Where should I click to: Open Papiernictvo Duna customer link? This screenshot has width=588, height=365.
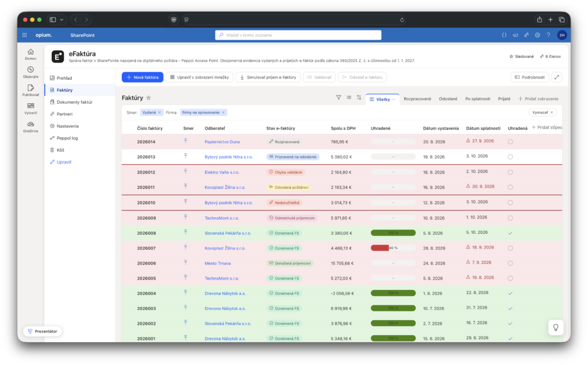222,142
